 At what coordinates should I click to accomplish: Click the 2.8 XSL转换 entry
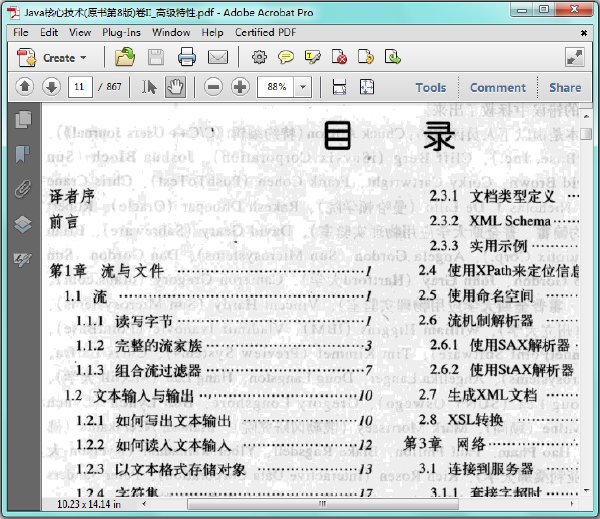click(x=498, y=420)
